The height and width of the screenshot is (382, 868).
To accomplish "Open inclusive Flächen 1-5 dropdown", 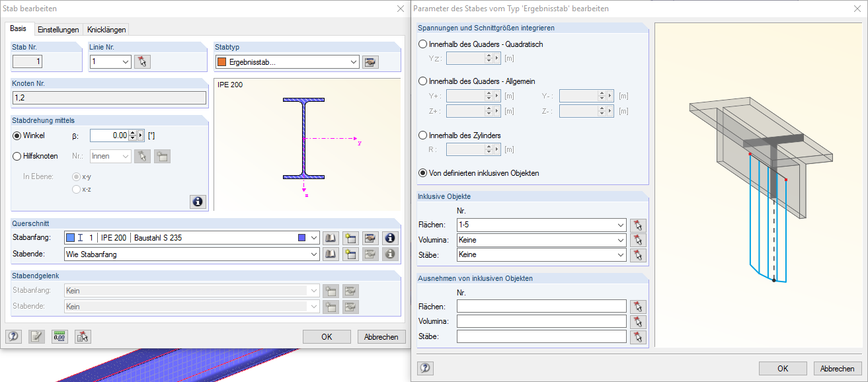I will coord(621,225).
